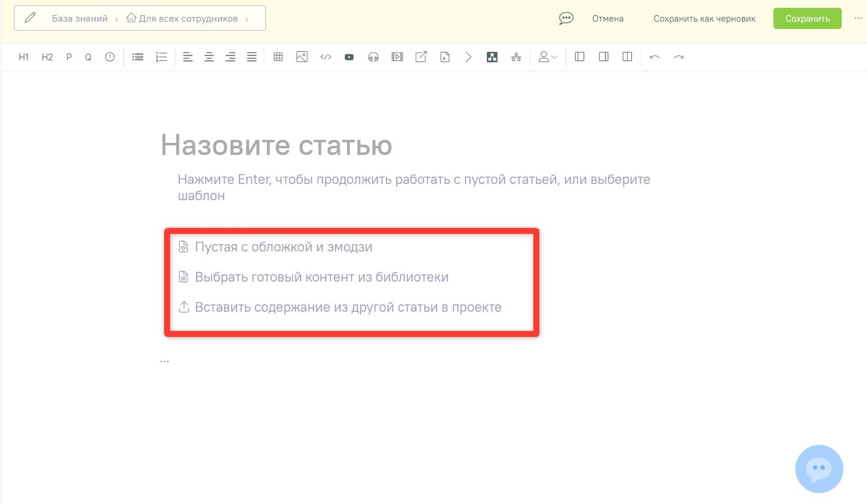Insert a table from the toolbar
This screenshot has height=504, width=867.
pos(278,57)
